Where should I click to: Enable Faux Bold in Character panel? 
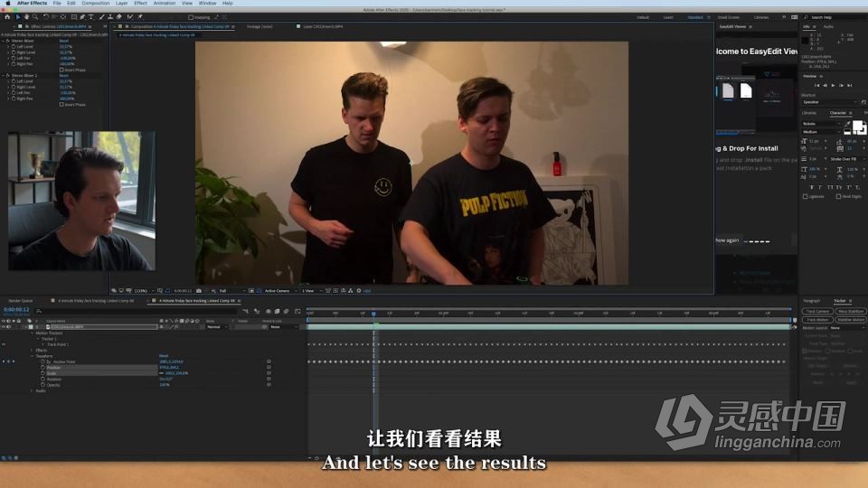coord(812,188)
